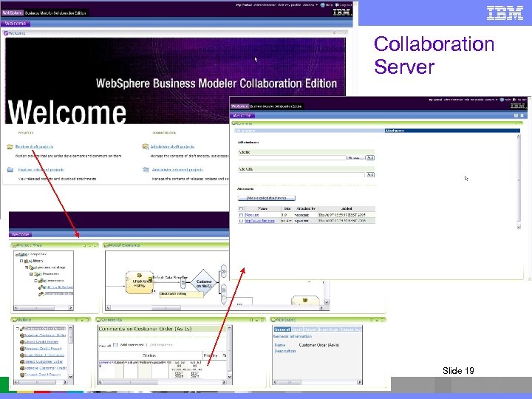Click folder icon beside Review draft projects

[10, 146]
